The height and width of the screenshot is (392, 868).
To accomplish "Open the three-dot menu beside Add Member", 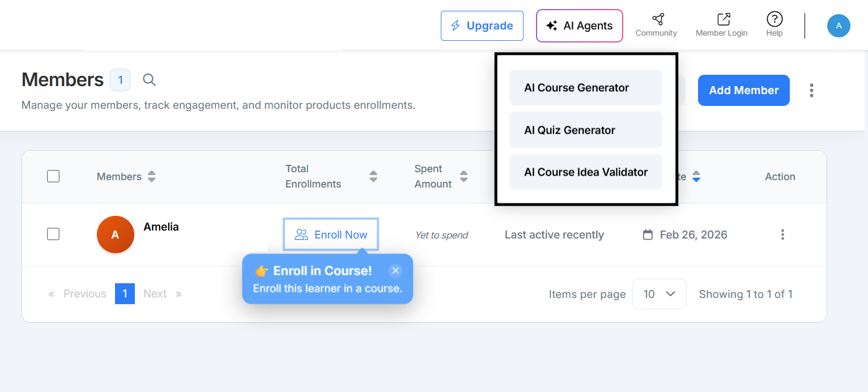I will [811, 90].
